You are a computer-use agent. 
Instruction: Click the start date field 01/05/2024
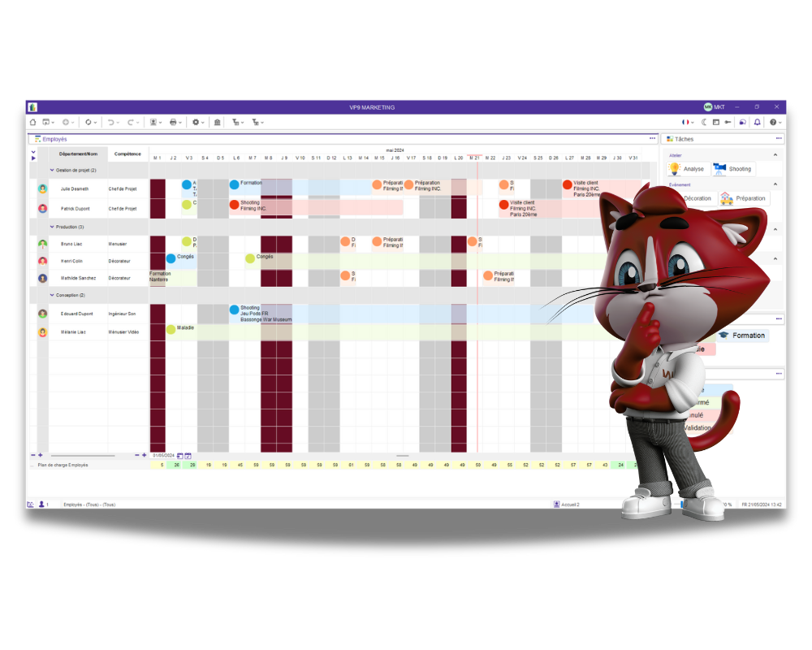163,456
